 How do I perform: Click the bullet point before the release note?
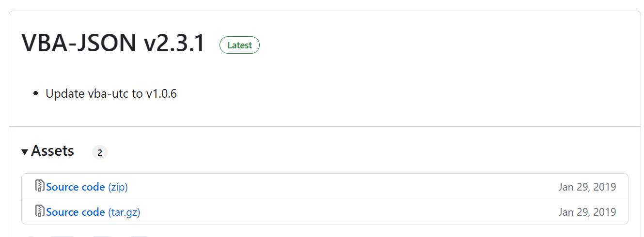pos(35,94)
